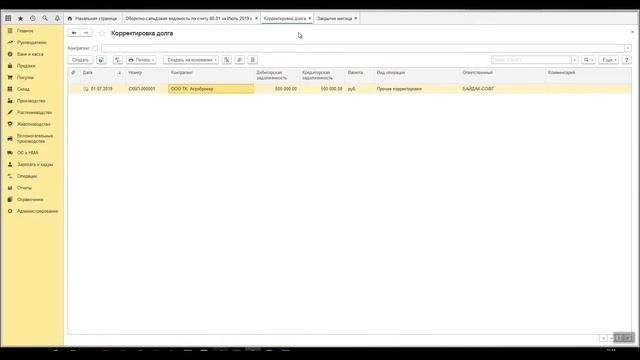
Task: Expand the Контрагент filter dropdown arrow
Action: pyautogui.click(x=628, y=48)
